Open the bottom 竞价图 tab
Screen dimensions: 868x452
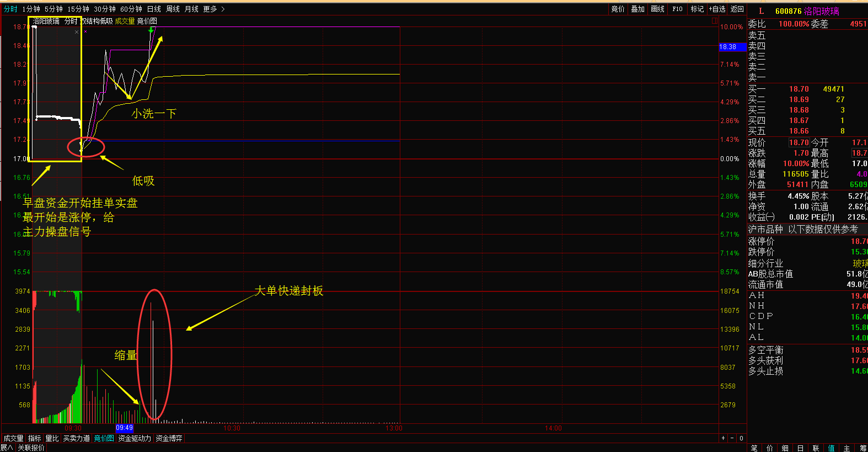(x=104, y=438)
